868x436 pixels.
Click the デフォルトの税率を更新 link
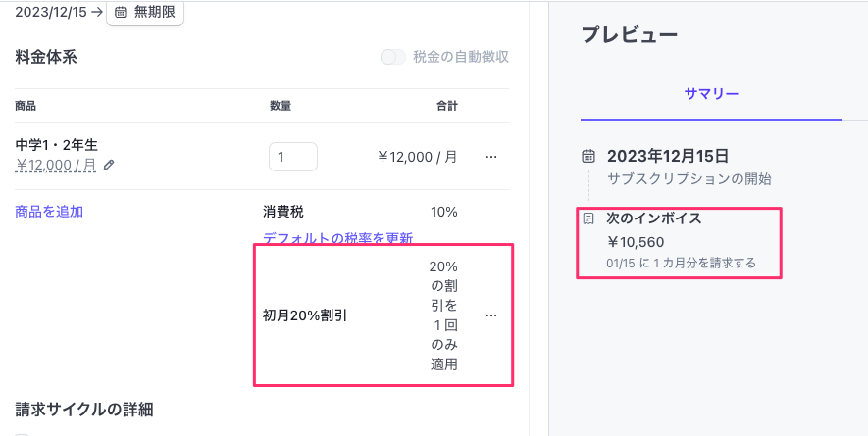coord(337,238)
